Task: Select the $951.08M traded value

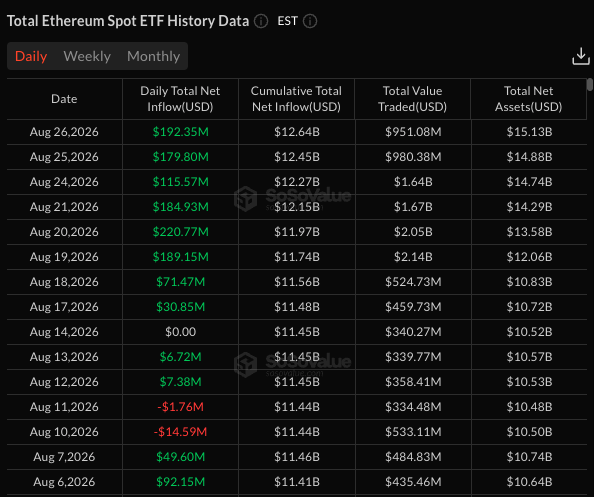Action: [413, 132]
